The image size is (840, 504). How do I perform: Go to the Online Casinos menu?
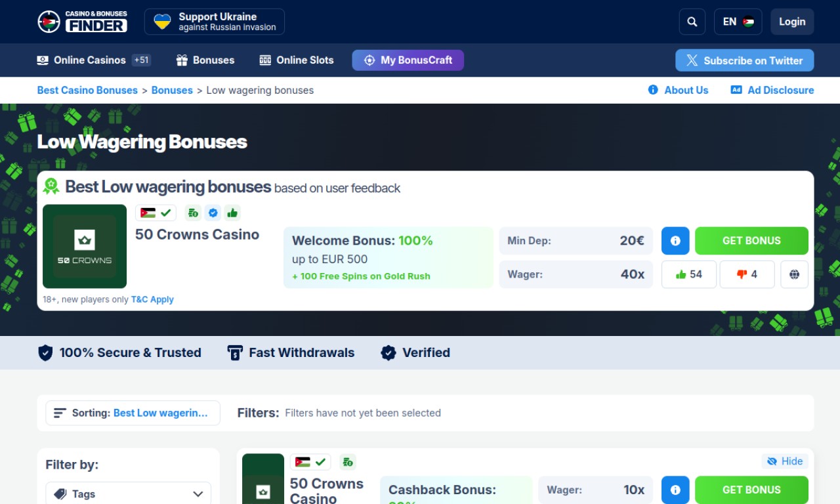pos(94,60)
